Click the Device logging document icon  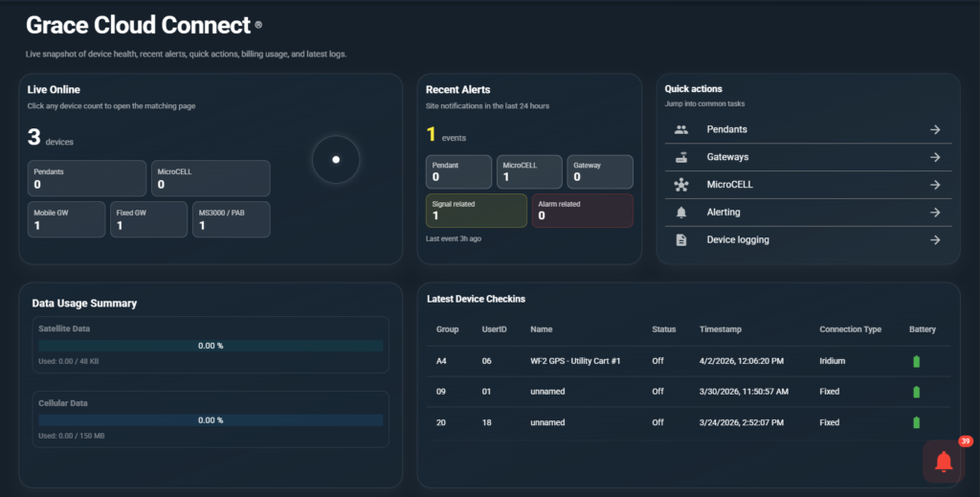pyautogui.click(x=681, y=240)
